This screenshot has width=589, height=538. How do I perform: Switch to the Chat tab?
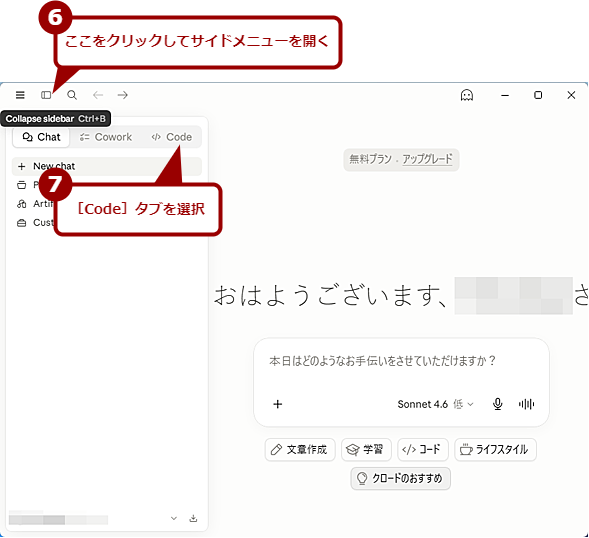[x=41, y=137]
